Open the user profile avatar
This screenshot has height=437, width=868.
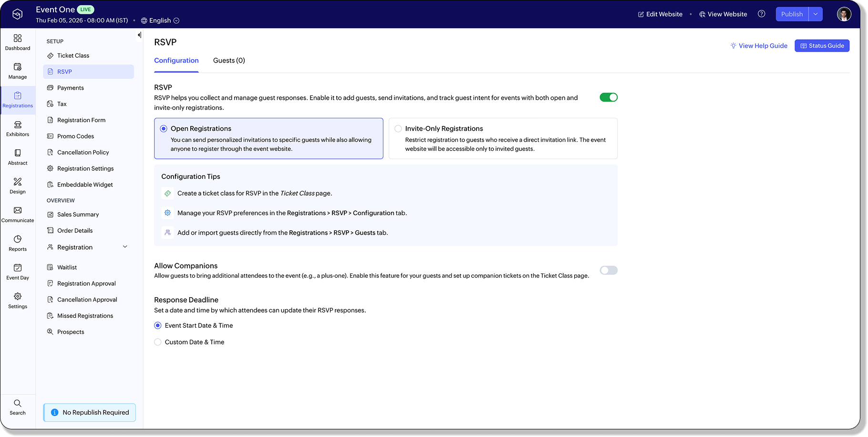coord(844,14)
